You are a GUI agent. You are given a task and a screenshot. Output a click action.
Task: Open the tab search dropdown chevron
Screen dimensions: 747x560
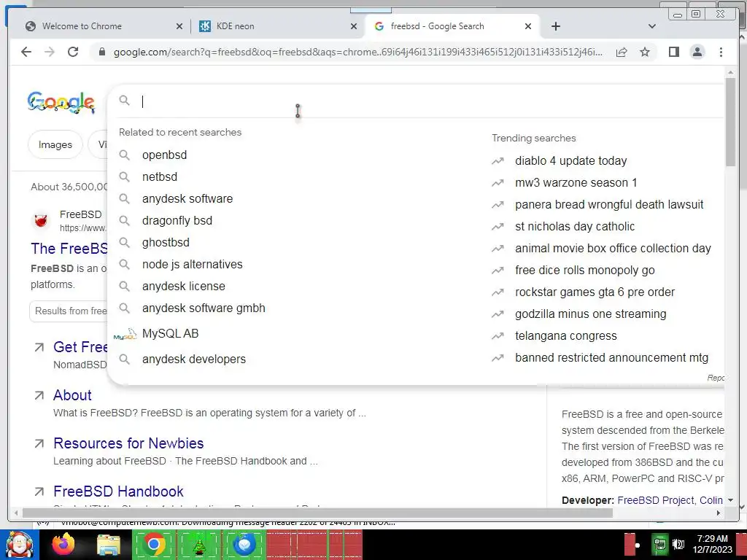coord(652,26)
